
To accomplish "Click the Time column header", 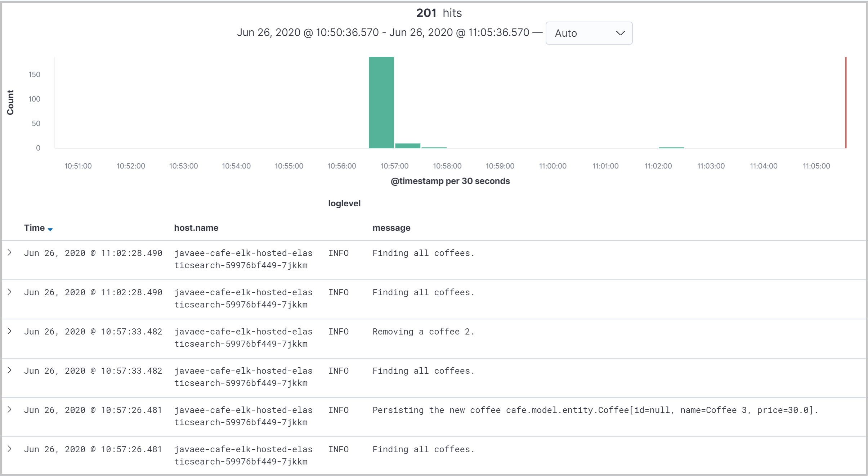I will (35, 228).
